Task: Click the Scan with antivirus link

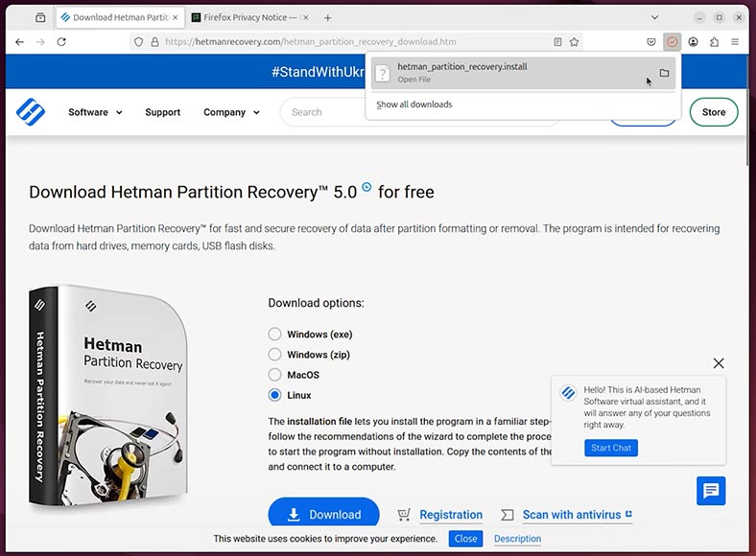Action: (x=578, y=515)
